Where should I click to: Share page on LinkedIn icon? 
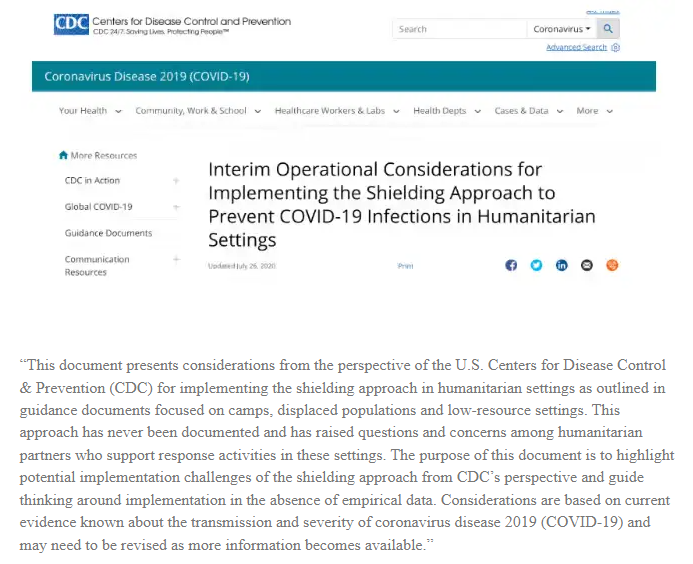pyautogui.click(x=561, y=265)
